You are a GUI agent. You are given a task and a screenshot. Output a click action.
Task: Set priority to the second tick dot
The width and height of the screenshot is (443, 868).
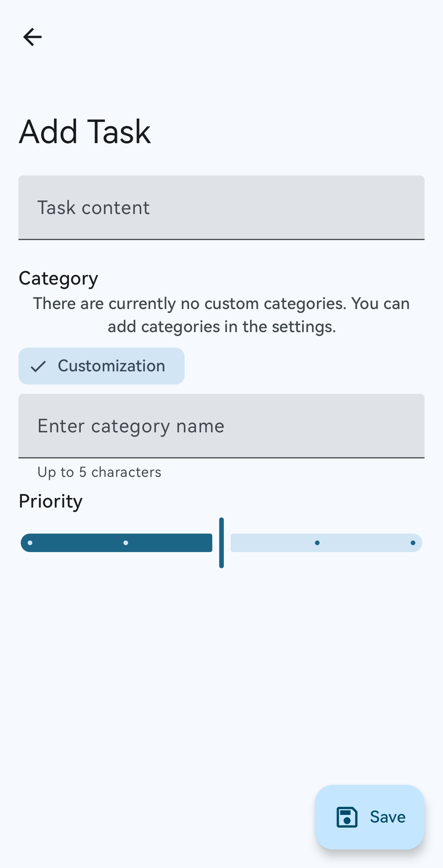pos(126,543)
